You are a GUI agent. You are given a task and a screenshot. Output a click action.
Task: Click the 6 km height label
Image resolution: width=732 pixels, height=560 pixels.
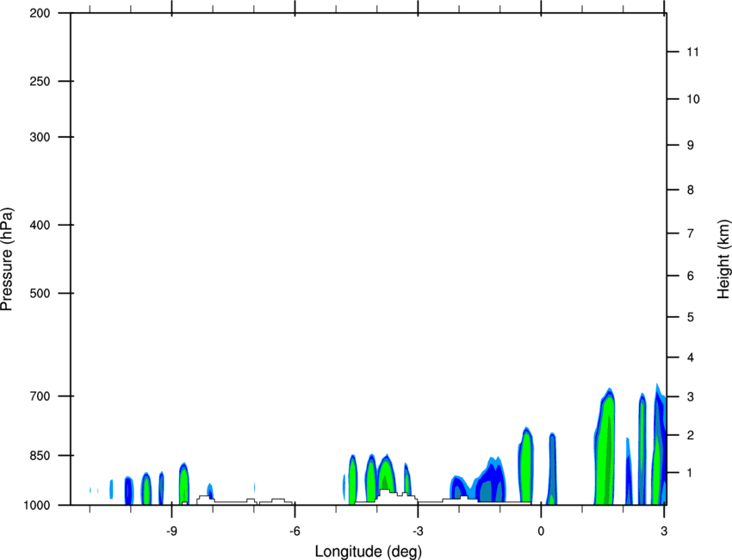(691, 276)
